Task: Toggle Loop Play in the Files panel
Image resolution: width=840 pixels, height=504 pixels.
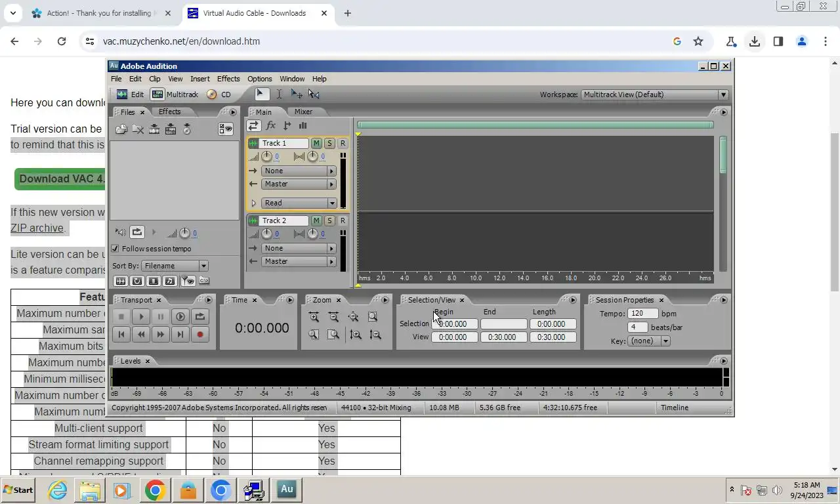Action: coord(136,232)
